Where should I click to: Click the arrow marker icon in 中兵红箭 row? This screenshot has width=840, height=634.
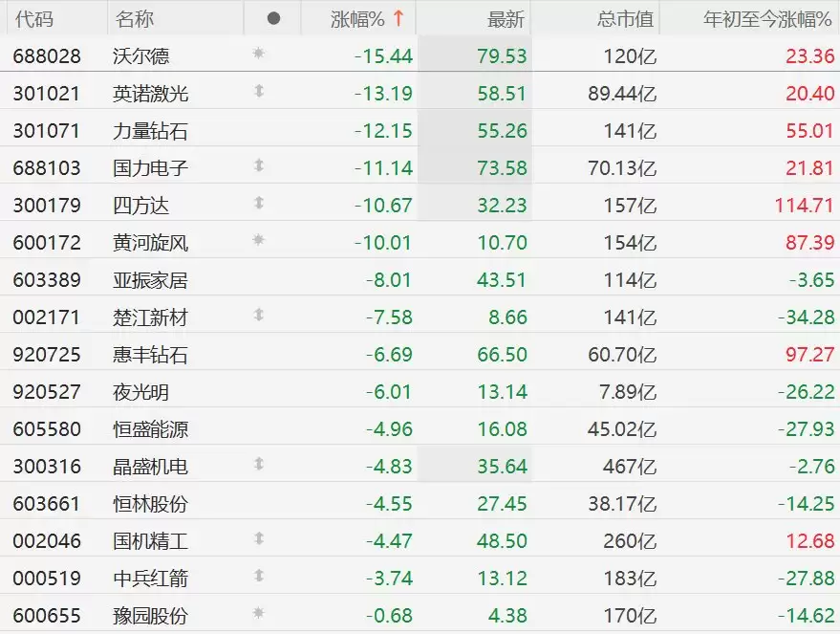[x=259, y=576]
